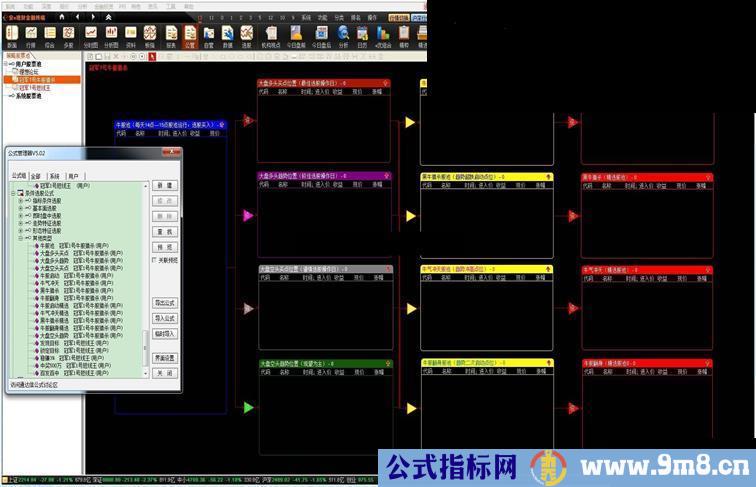The image size is (756, 487).
Task: Open the 综合 toolbar icon
Action: 50,36
